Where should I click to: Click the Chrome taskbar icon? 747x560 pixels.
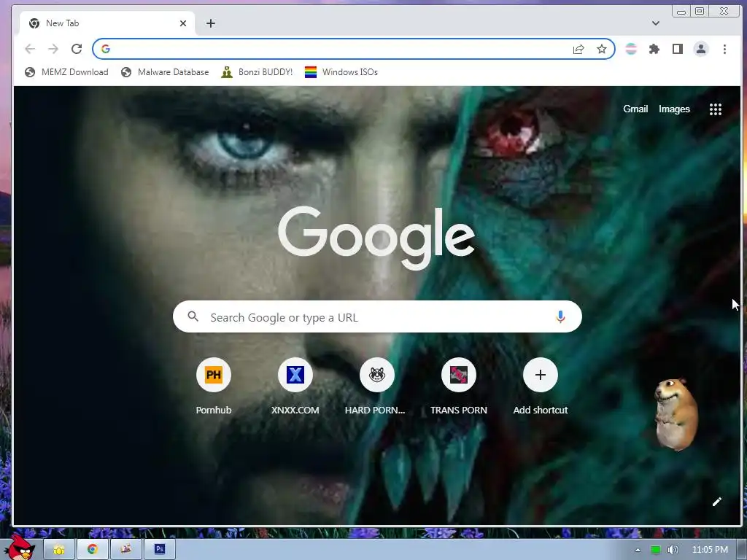93,550
